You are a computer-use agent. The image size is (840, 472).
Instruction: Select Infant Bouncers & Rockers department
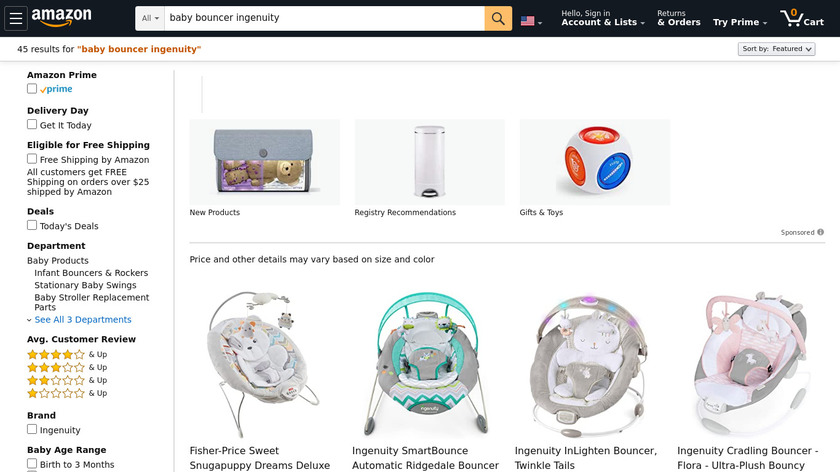(x=91, y=273)
